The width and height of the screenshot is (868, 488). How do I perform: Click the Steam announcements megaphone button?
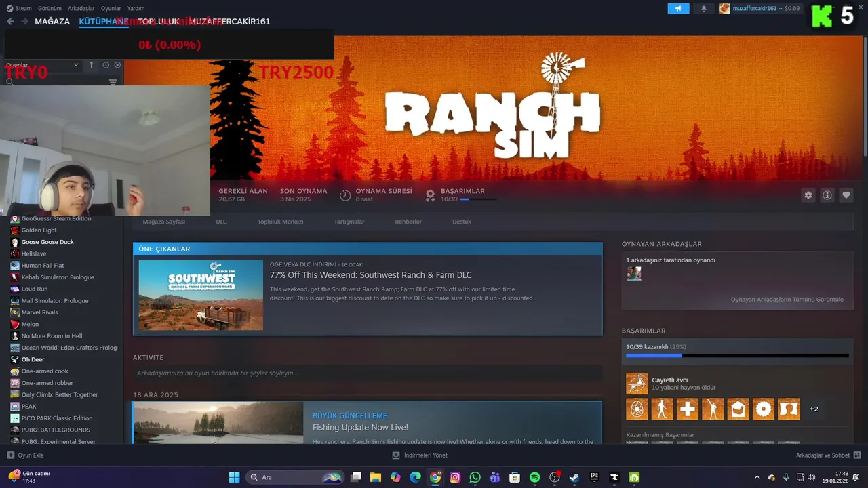[678, 8]
